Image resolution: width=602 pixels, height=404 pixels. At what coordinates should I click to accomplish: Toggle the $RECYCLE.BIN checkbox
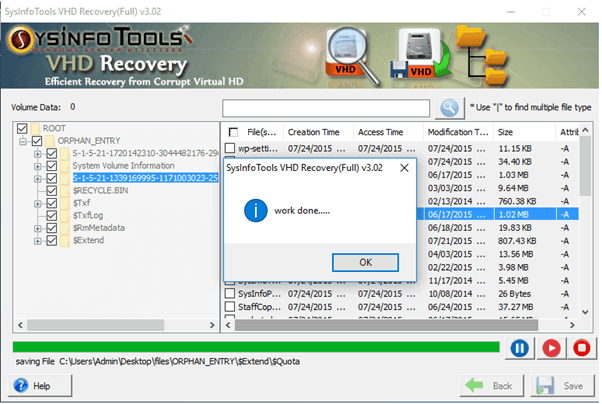(52, 190)
